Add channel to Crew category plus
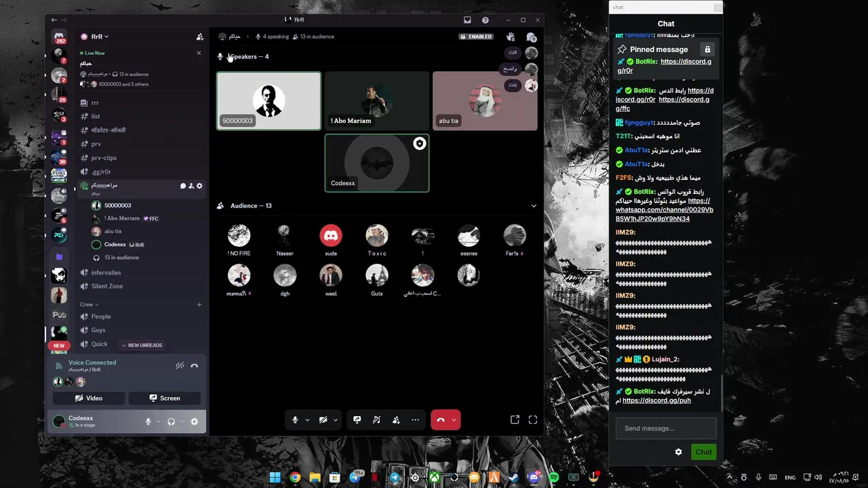 [x=199, y=304]
